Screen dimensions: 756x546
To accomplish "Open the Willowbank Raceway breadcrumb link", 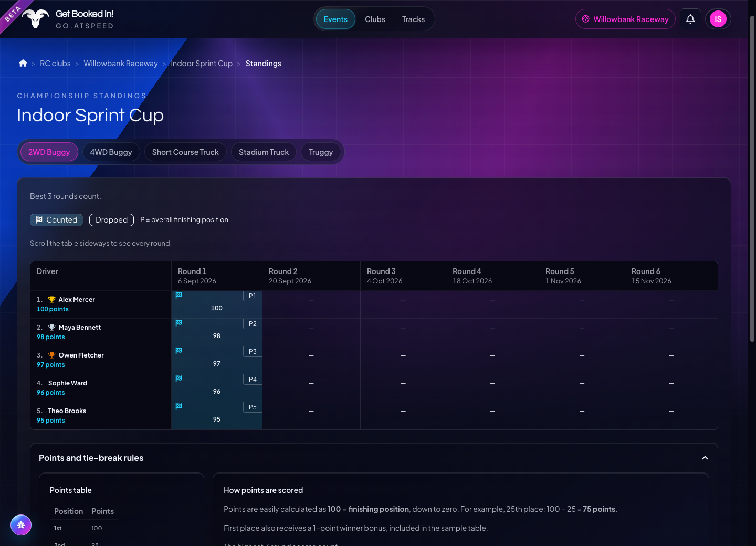I will [121, 64].
